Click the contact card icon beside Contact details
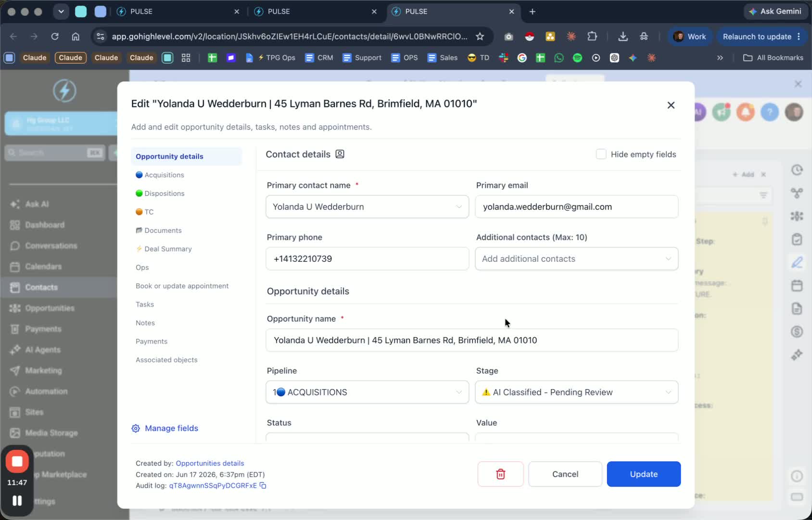 point(340,154)
